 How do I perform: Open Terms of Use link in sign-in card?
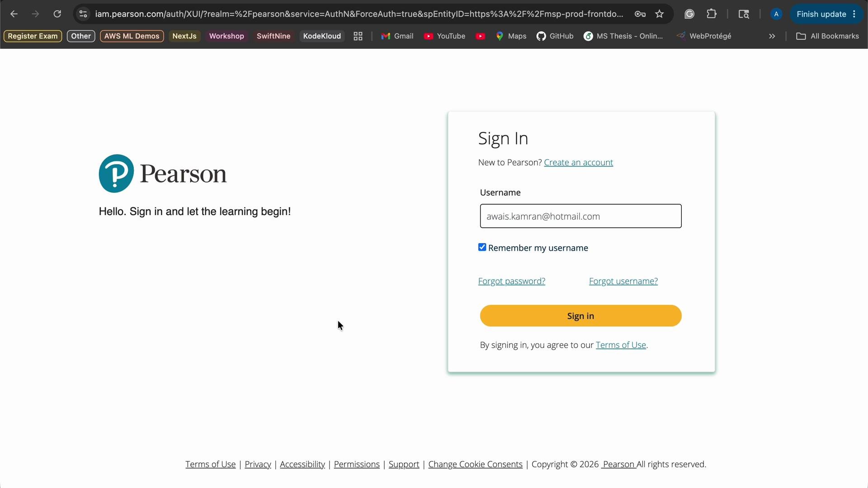pos(621,345)
